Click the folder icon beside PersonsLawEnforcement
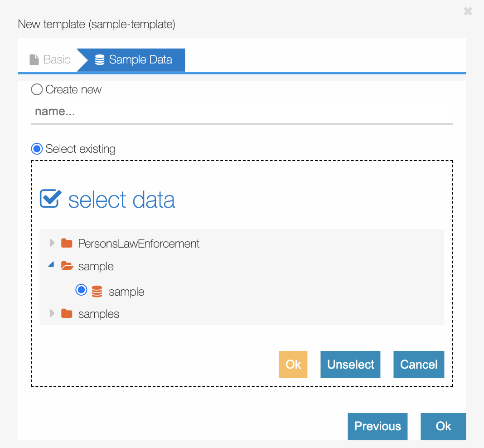The height and width of the screenshot is (448, 484). pyautogui.click(x=66, y=243)
